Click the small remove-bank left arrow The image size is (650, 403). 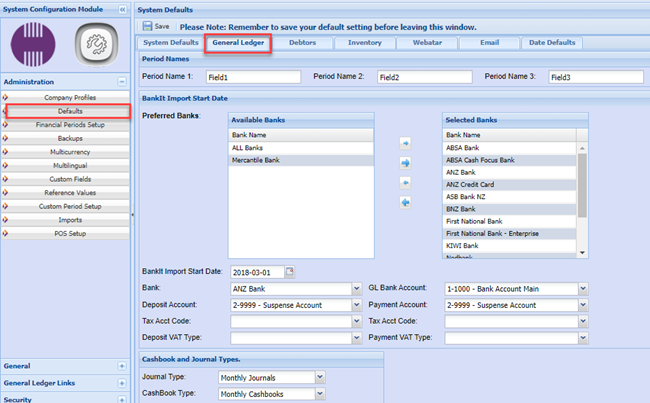coord(406,182)
